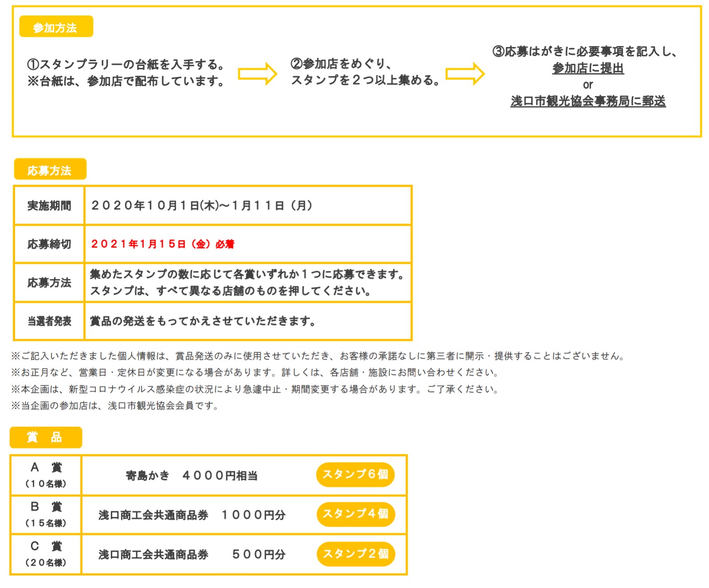Select the yellow 応募方法 heading label
709x588 pixels.
(50, 170)
